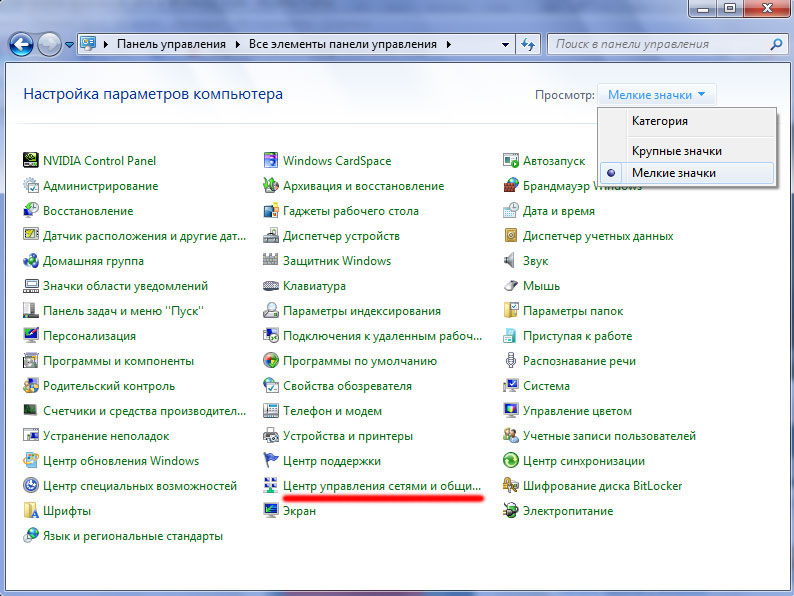Expand the address bar history dropdown arrow

tap(505, 45)
